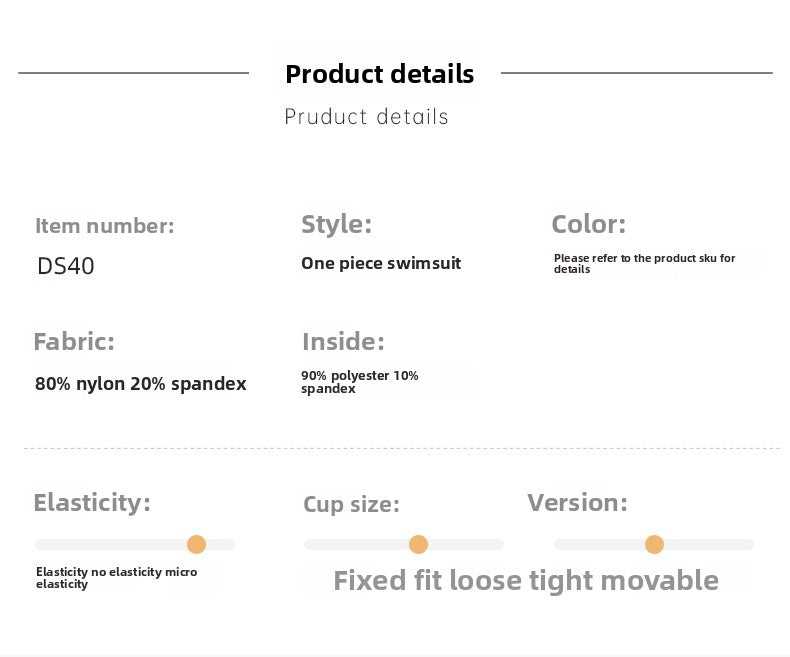The width and height of the screenshot is (790, 657).
Task: Click the Color label
Action: (x=588, y=224)
